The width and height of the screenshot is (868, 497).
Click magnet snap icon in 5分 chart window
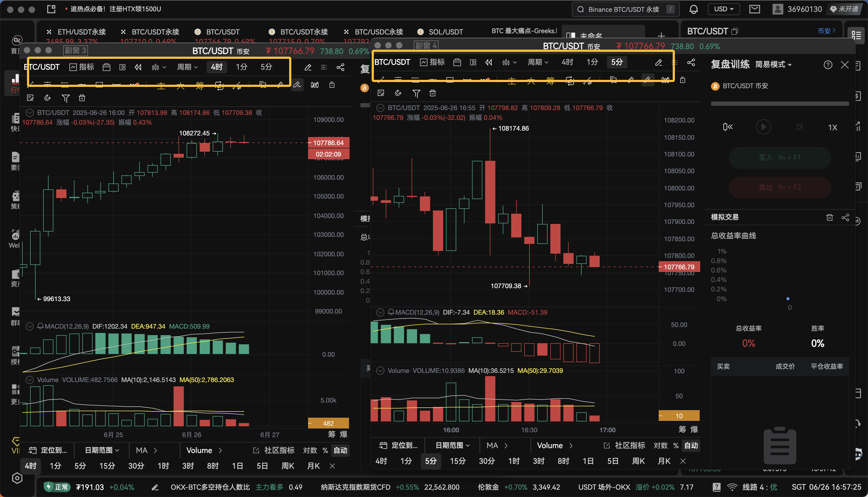(x=398, y=93)
